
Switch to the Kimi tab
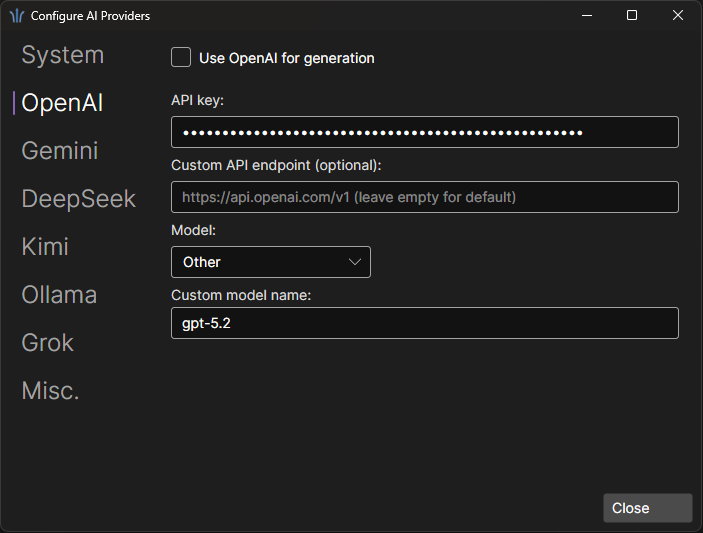point(45,247)
